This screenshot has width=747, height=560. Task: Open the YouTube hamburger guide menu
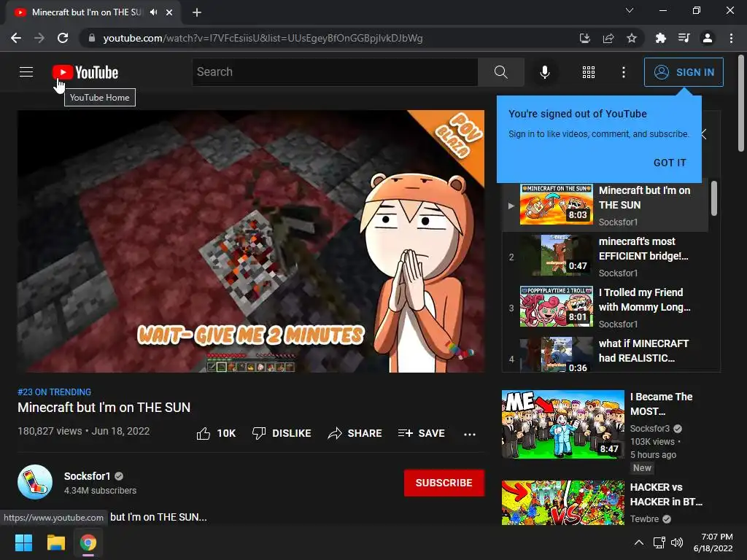[26, 72]
